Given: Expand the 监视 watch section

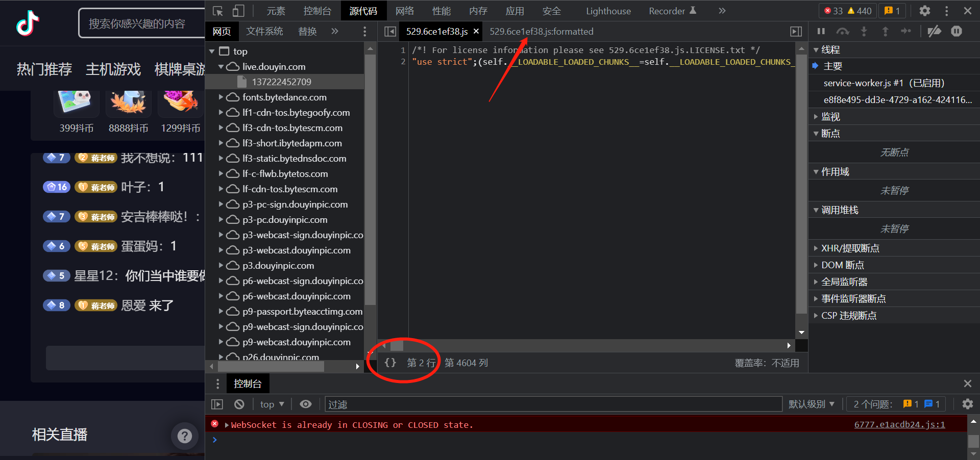Looking at the screenshot, I should click(816, 117).
